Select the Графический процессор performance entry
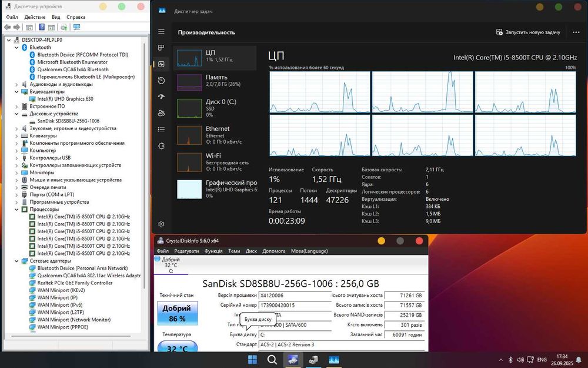Image resolution: width=588 pixels, height=368 pixels. click(x=215, y=189)
